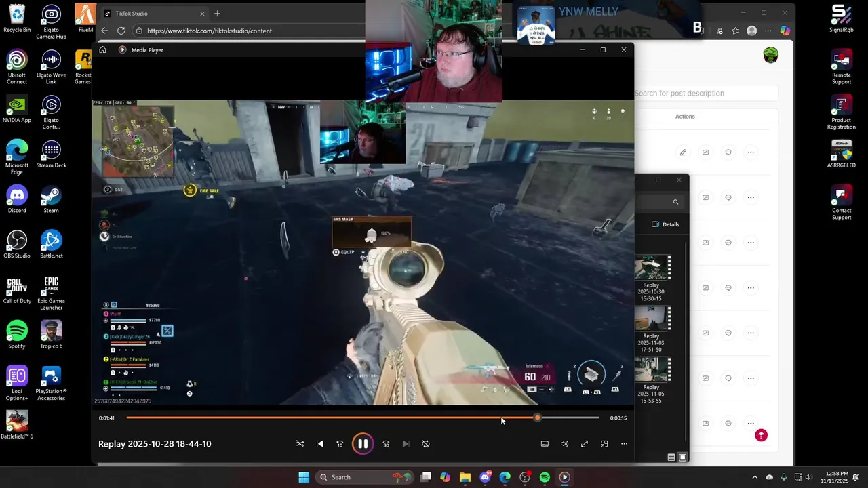Expand the hidden system tray icons
868x488 pixels.
coord(755,477)
